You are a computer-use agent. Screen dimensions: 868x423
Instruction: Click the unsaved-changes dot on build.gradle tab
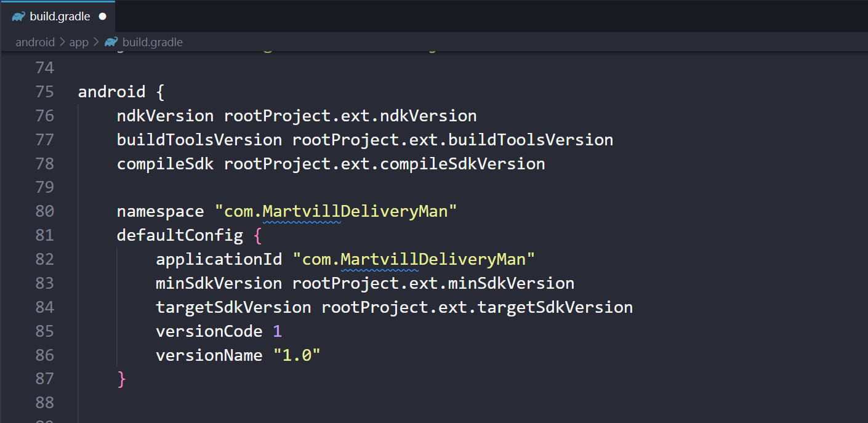coord(102,17)
